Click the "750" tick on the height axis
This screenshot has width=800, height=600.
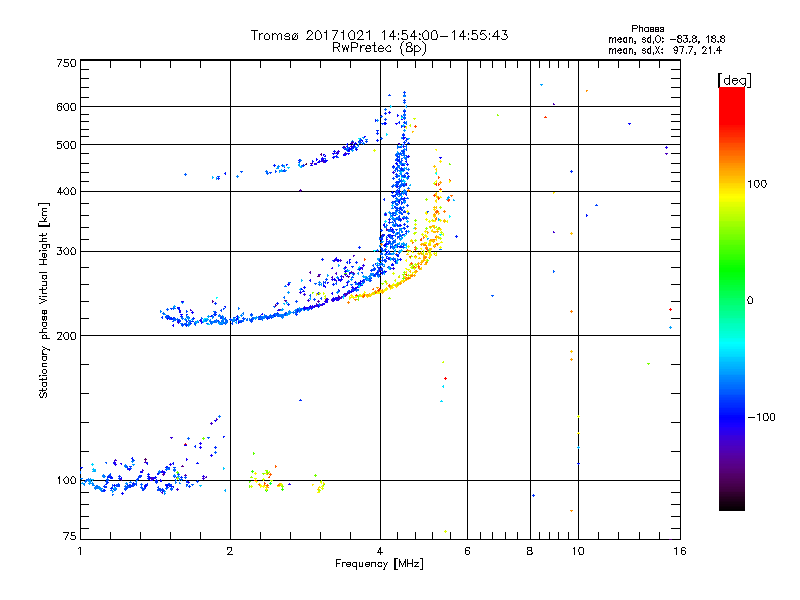[66, 63]
